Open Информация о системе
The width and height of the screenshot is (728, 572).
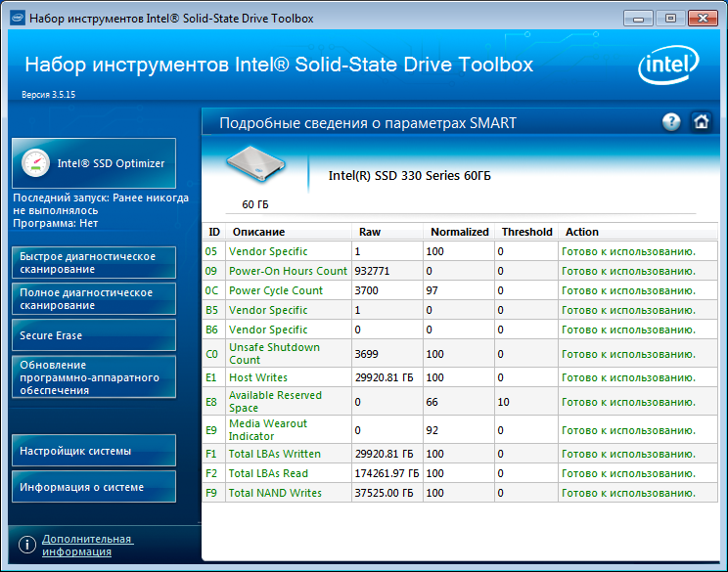(x=94, y=487)
